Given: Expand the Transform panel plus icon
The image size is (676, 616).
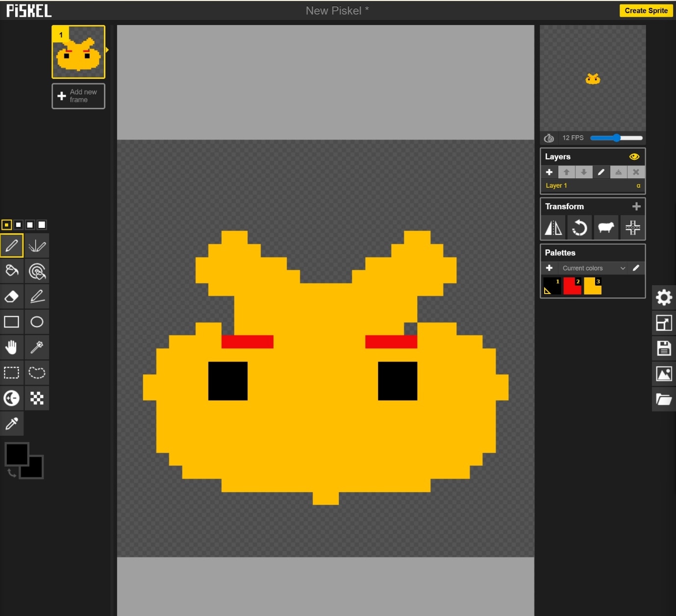Looking at the screenshot, I should coord(636,206).
